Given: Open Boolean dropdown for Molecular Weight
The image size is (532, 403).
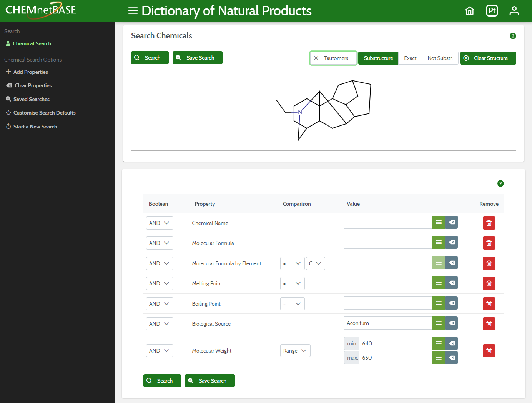Looking at the screenshot, I should tap(160, 351).
